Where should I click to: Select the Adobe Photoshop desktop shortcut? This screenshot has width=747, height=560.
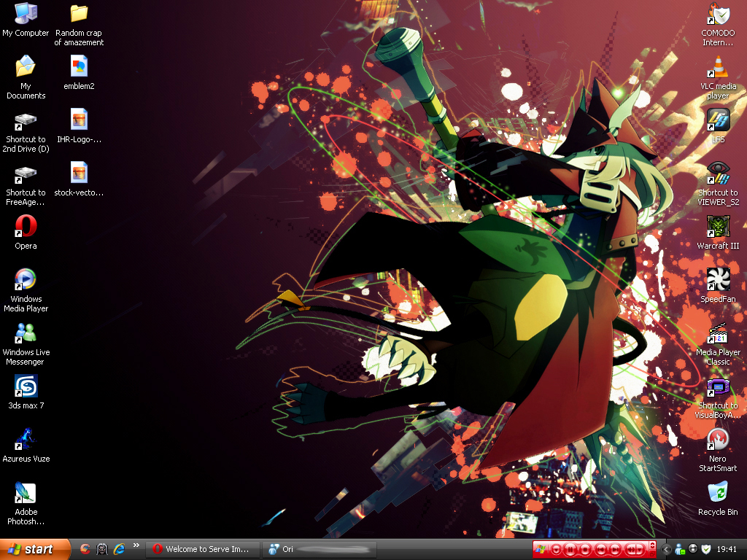point(26,504)
